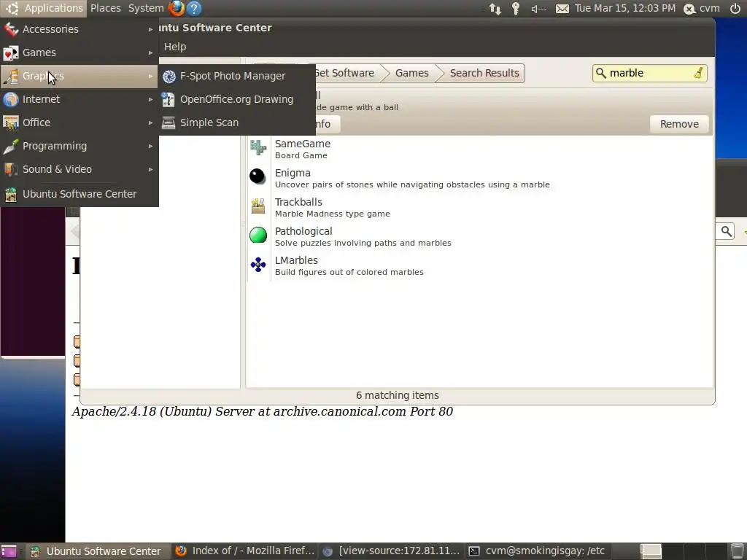
Task: Click the F-Spot camera lens icon
Action: [169, 76]
